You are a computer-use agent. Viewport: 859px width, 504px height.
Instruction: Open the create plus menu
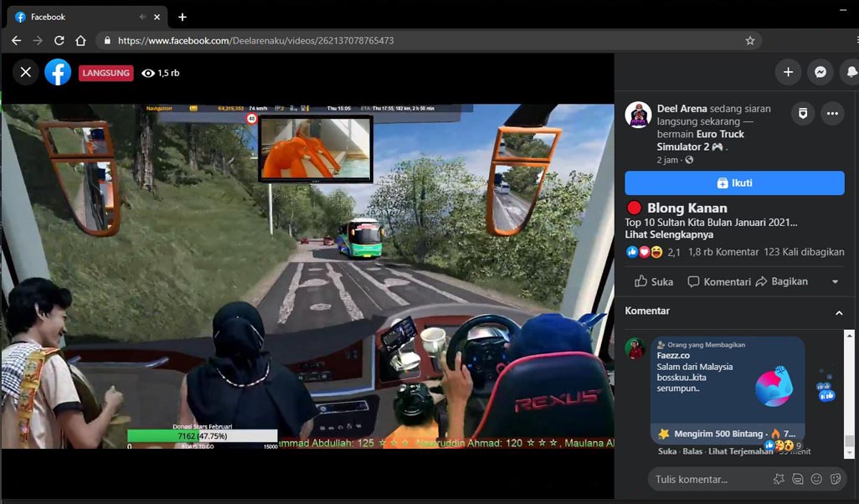pyautogui.click(x=788, y=72)
